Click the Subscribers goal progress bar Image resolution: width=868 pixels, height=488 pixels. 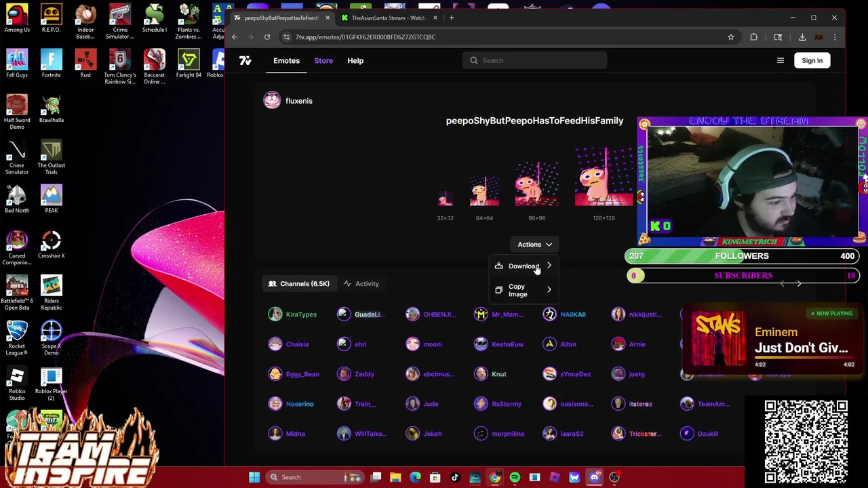[x=742, y=276]
